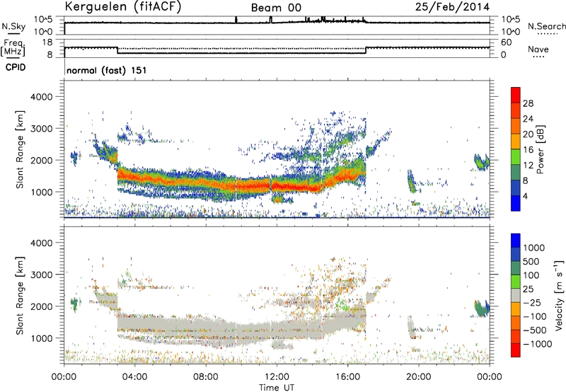Click the '1000' range tick in velocity panel
Screen dimensions: 566x392
(41, 338)
